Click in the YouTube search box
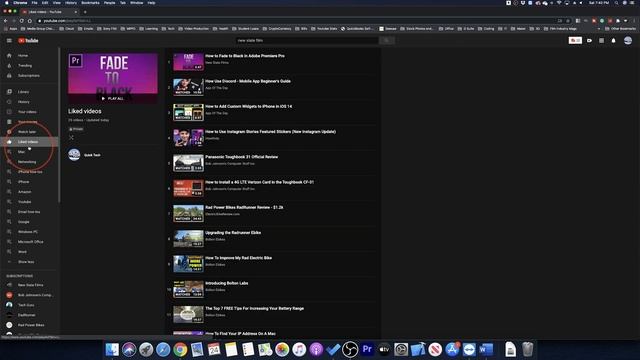This screenshot has width=640, height=360. 307,40
